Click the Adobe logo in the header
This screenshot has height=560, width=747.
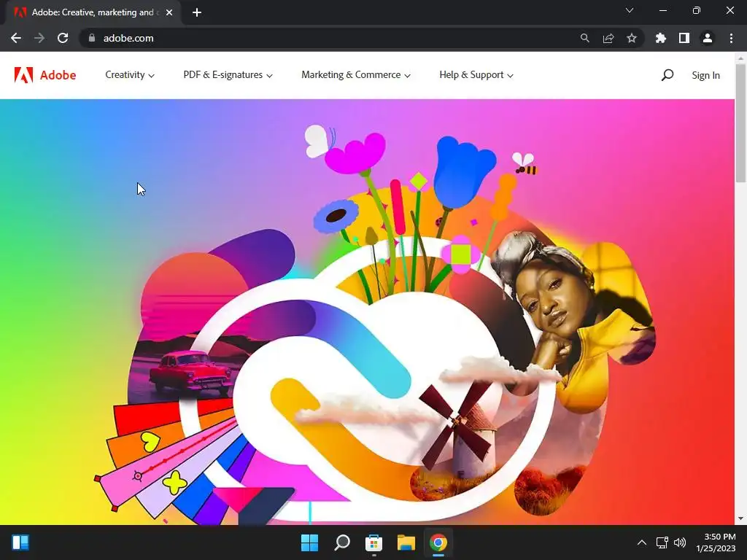pyautogui.click(x=44, y=75)
